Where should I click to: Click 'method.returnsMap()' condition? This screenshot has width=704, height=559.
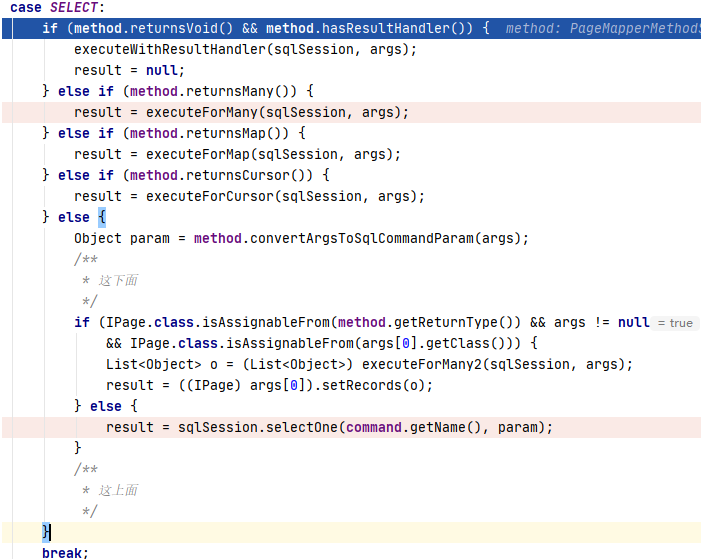(x=209, y=133)
